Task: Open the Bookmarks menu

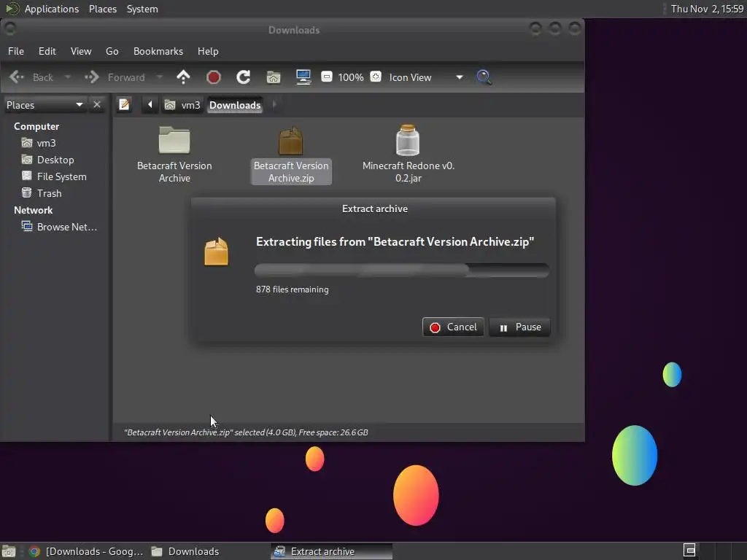Action: pos(158,51)
